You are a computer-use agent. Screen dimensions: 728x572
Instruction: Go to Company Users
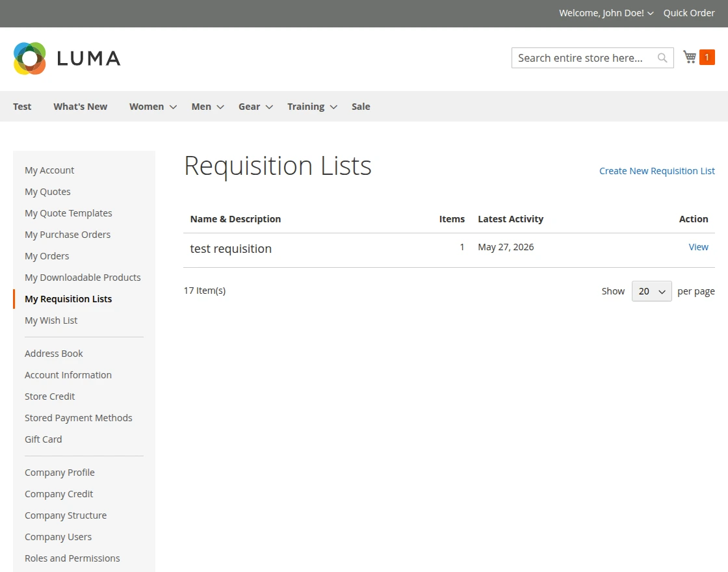pos(58,537)
